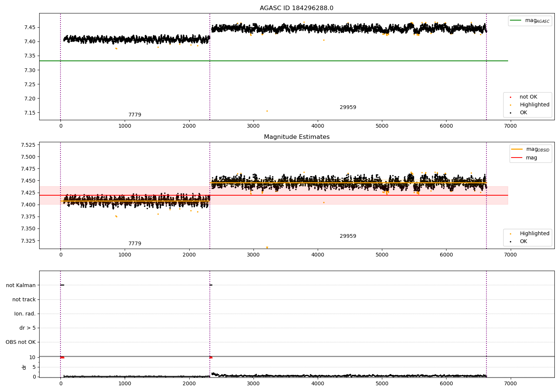Click the 7.475 y-axis tick label
Viewport: 560px width, 392px height.
tap(28, 169)
